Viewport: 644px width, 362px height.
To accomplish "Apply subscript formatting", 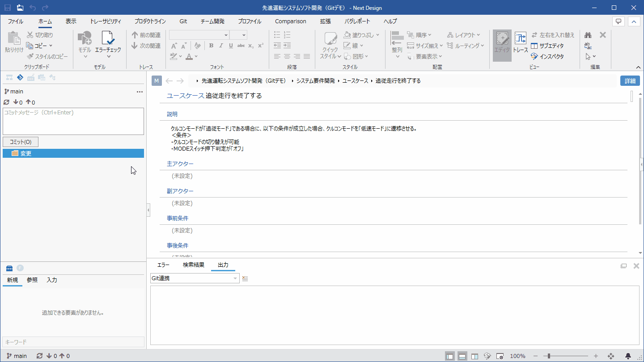I will (x=251, y=46).
